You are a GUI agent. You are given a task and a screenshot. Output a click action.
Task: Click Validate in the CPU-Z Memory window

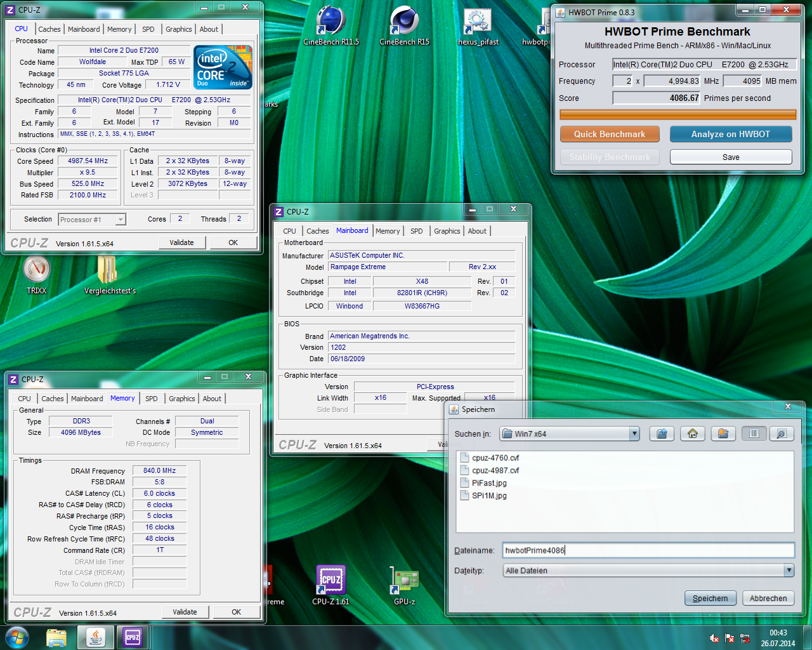(x=185, y=612)
